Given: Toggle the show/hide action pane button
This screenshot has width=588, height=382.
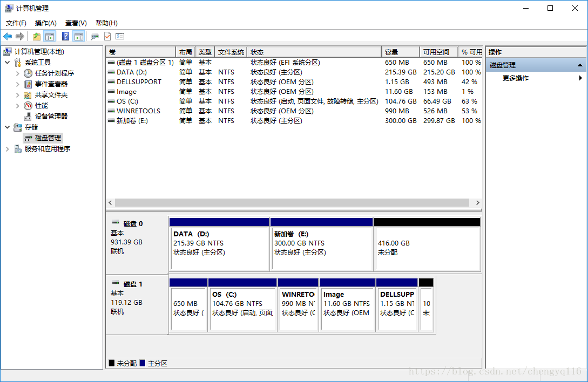Looking at the screenshot, I should [79, 36].
